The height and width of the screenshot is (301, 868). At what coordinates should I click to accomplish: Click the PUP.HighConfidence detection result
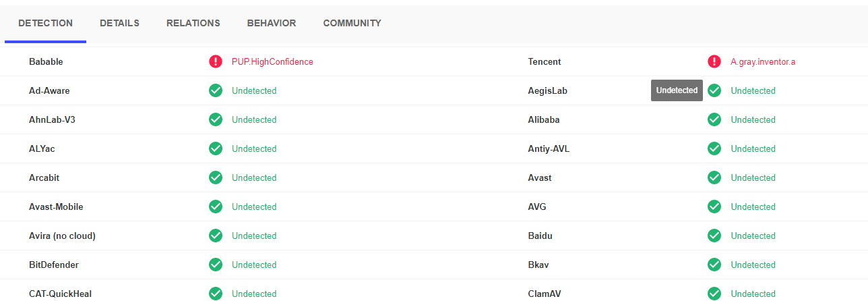(x=272, y=61)
